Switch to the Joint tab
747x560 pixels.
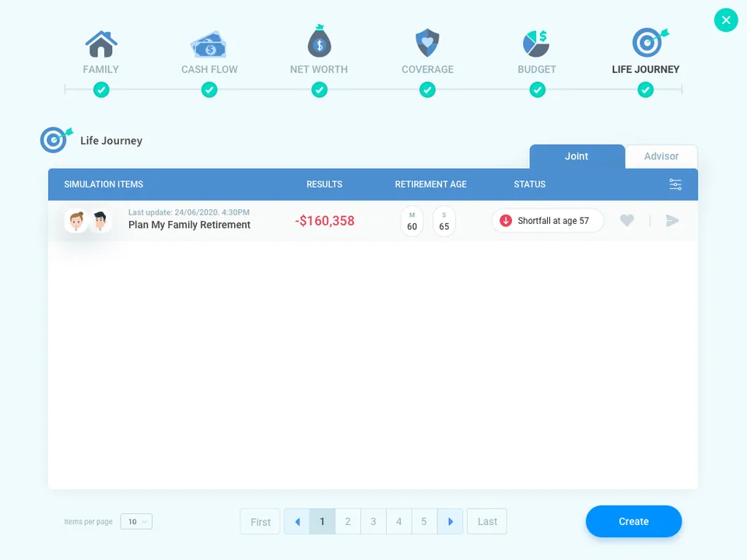click(x=577, y=156)
